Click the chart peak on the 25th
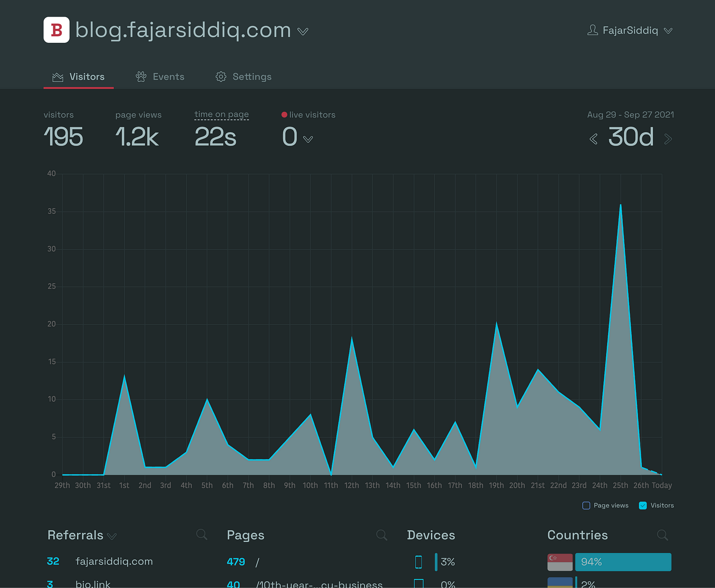This screenshot has width=715, height=588. pyautogui.click(x=620, y=205)
